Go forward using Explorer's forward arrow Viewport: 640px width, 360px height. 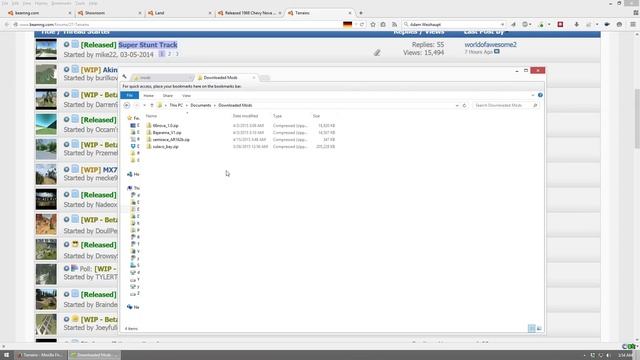(137, 105)
